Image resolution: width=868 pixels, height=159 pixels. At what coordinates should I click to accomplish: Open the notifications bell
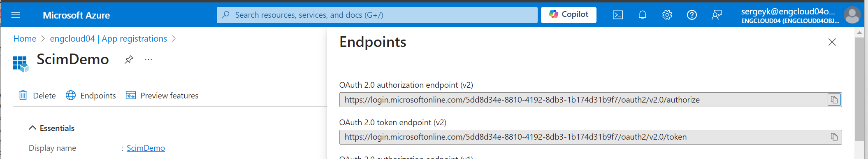(642, 15)
